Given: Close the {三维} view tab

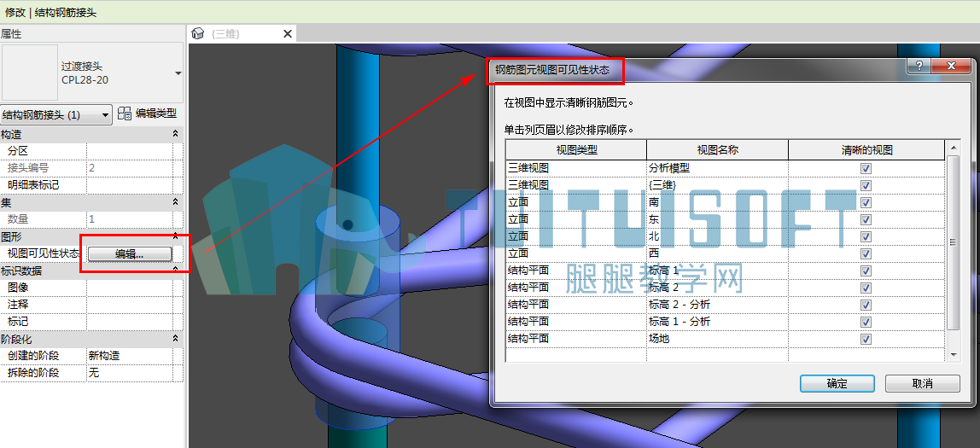Looking at the screenshot, I should point(288,34).
